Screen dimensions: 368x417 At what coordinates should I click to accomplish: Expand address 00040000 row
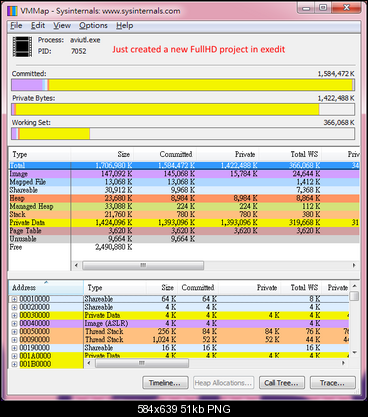[14, 324]
